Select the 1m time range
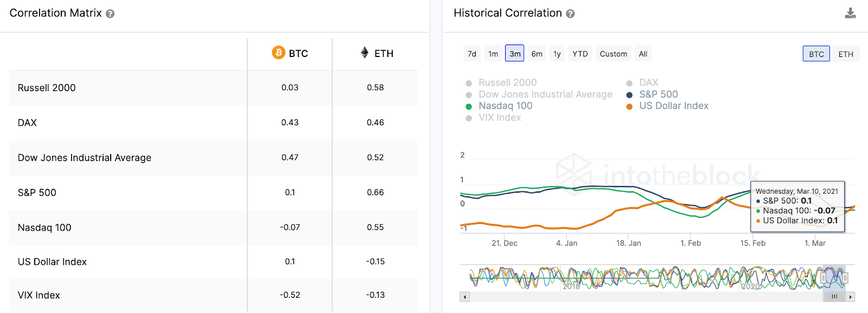Viewport: 868px width, 313px height. 493,54
